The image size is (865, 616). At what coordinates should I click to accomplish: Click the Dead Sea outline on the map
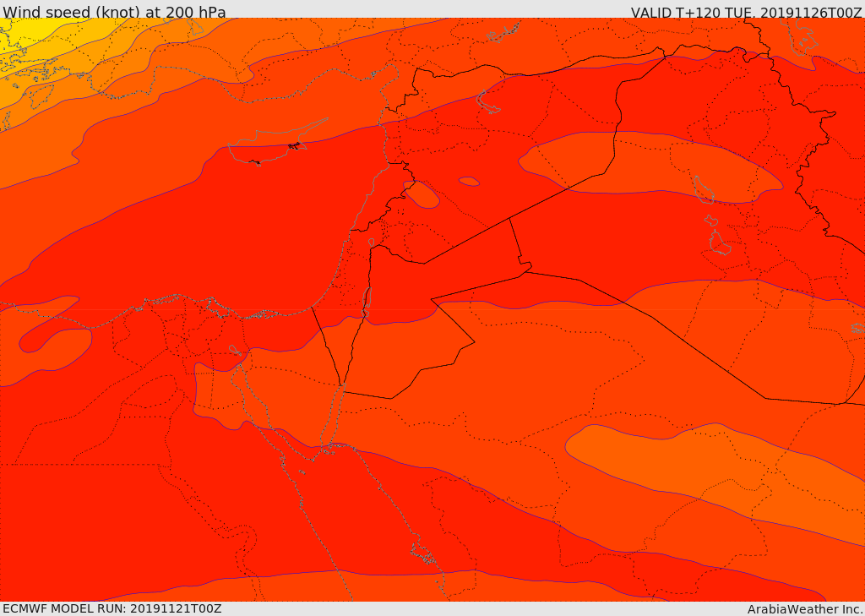point(367,300)
